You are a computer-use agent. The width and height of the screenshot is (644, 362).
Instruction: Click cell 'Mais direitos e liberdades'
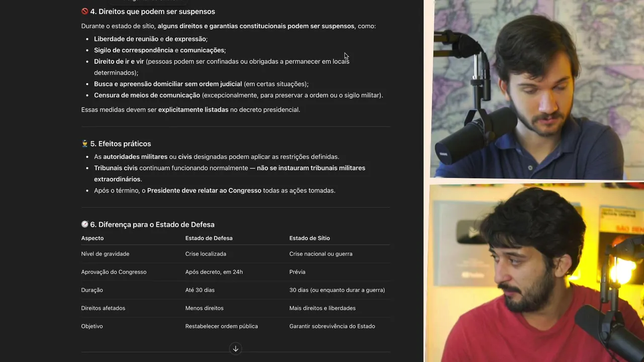323,308
